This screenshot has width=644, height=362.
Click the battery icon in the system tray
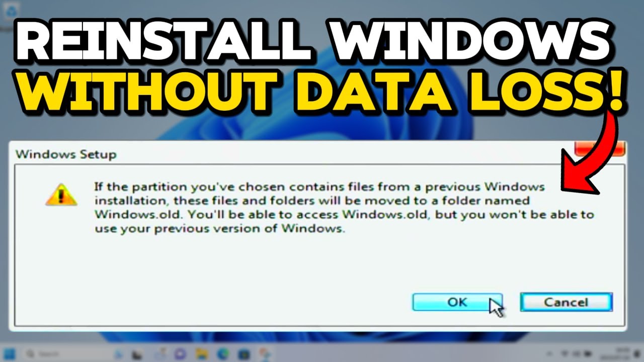click(x=588, y=354)
